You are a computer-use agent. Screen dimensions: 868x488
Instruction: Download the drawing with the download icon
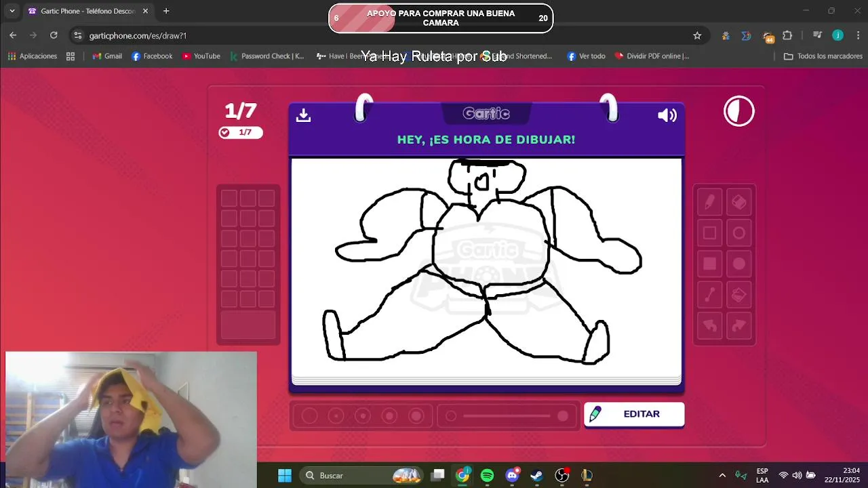(x=304, y=115)
